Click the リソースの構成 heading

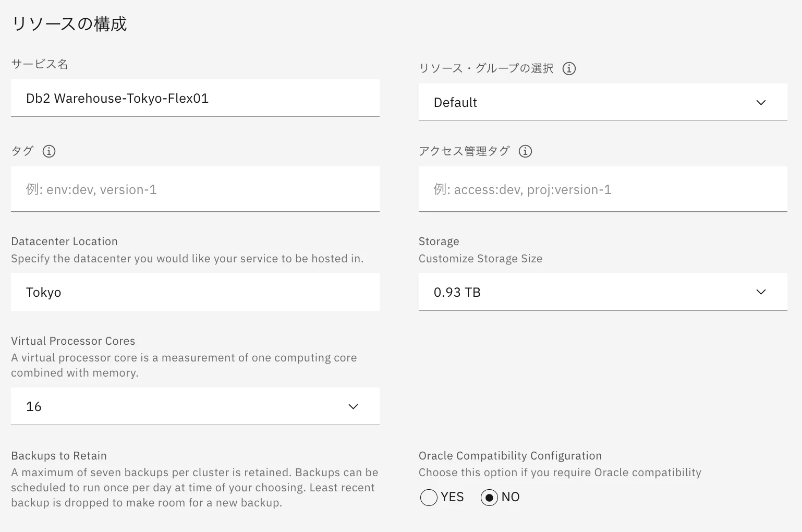click(x=69, y=24)
